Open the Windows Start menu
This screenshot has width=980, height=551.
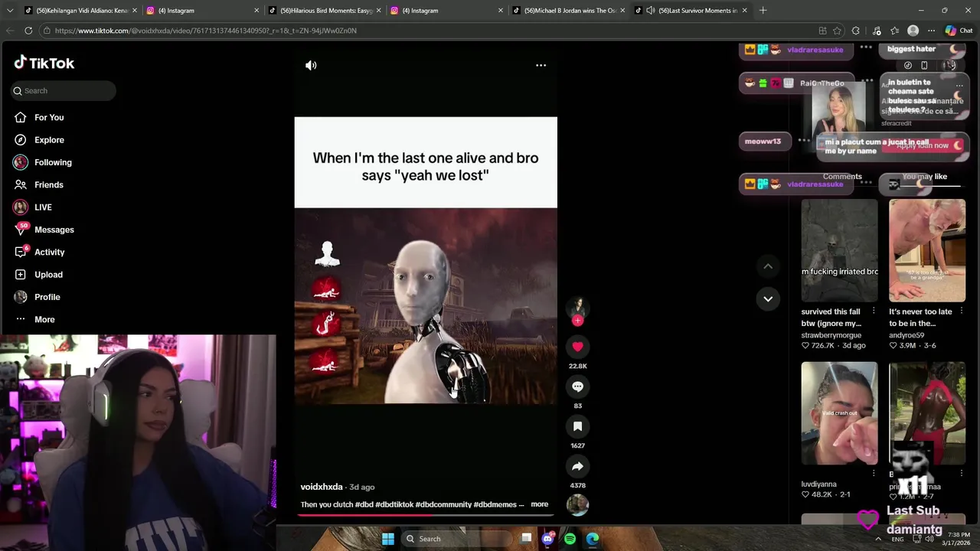(x=388, y=539)
